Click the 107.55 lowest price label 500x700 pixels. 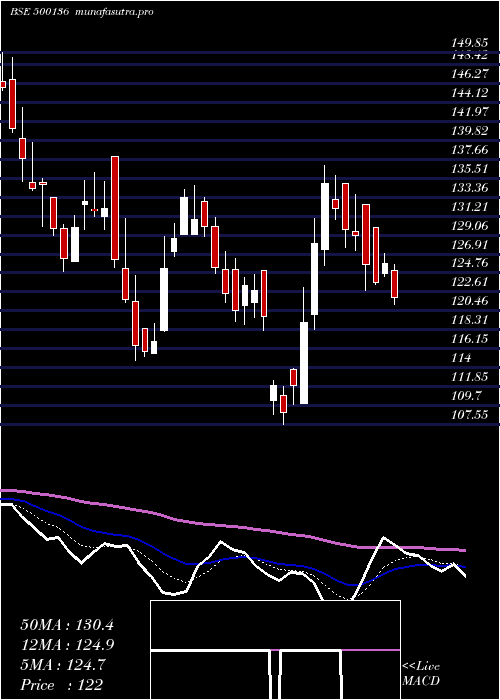tap(470, 415)
